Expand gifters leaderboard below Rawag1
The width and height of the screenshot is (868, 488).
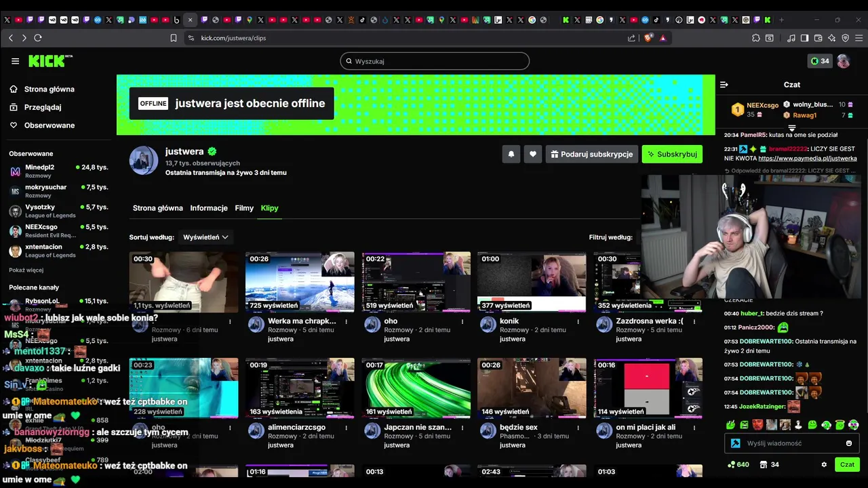791,127
